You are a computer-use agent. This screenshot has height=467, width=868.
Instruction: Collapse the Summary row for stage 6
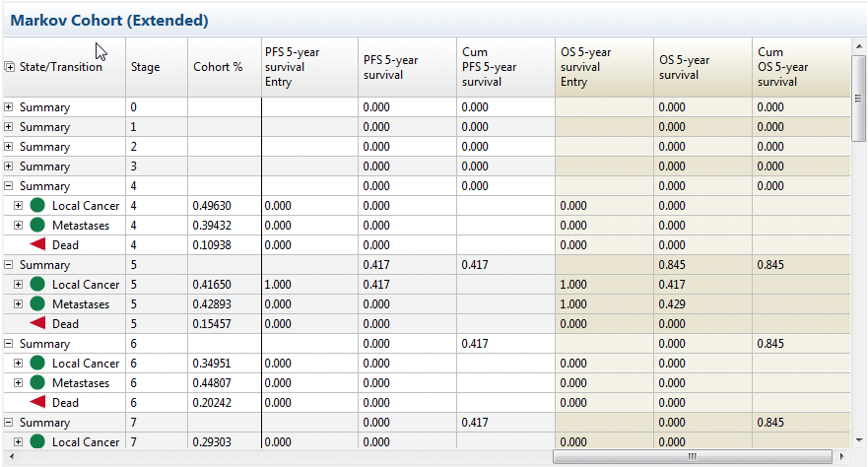pos(9,344)
